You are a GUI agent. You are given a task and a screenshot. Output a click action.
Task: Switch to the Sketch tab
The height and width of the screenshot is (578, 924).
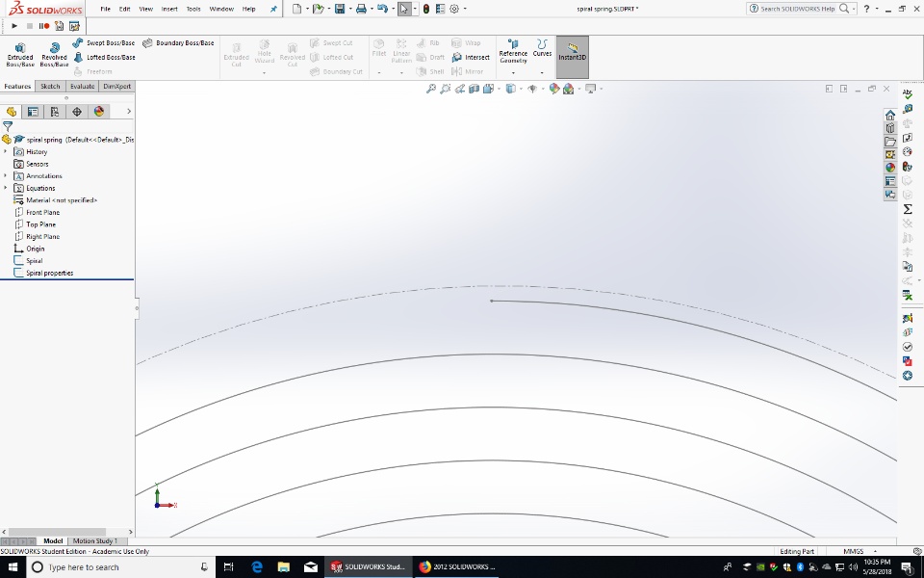coord(50,86)
